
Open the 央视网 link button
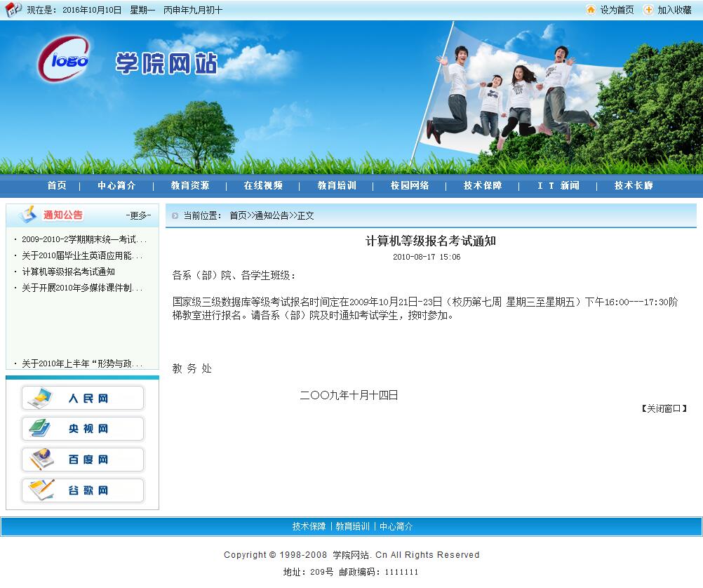[83, 428]
